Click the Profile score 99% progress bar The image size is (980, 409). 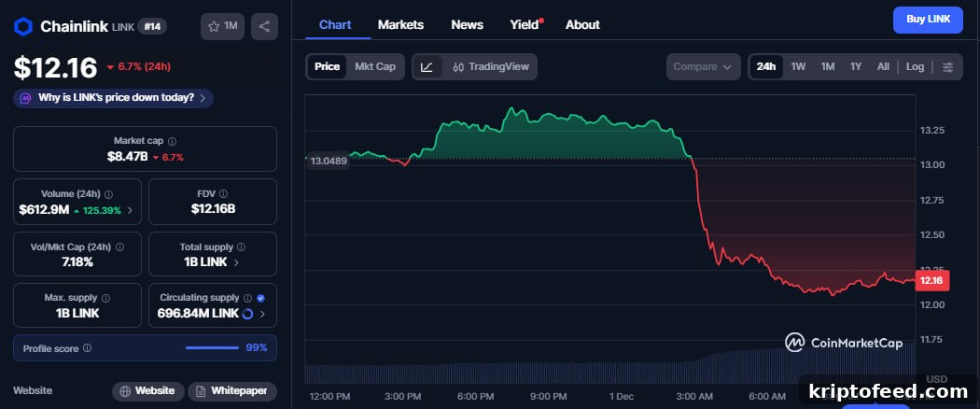[212, 347]
